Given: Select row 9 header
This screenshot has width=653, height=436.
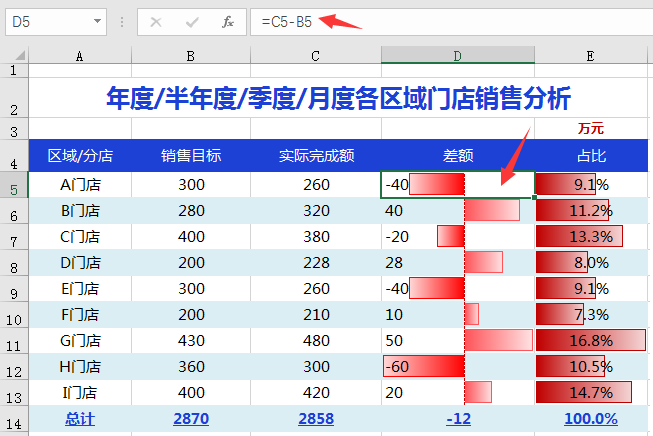Looking at the screenshot, I should (x=14, y=289).
